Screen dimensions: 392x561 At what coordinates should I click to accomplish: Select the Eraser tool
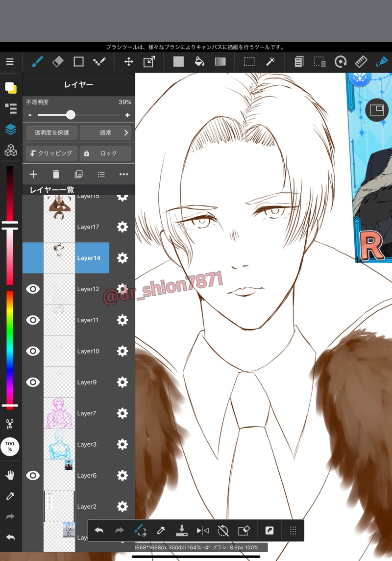click(x=58, y=61)
